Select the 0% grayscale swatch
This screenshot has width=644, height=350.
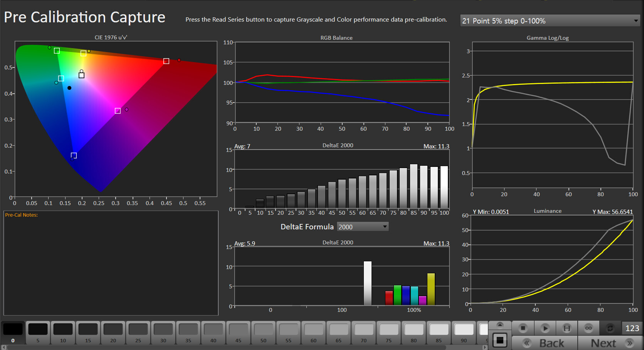click(x=13, y=332)
